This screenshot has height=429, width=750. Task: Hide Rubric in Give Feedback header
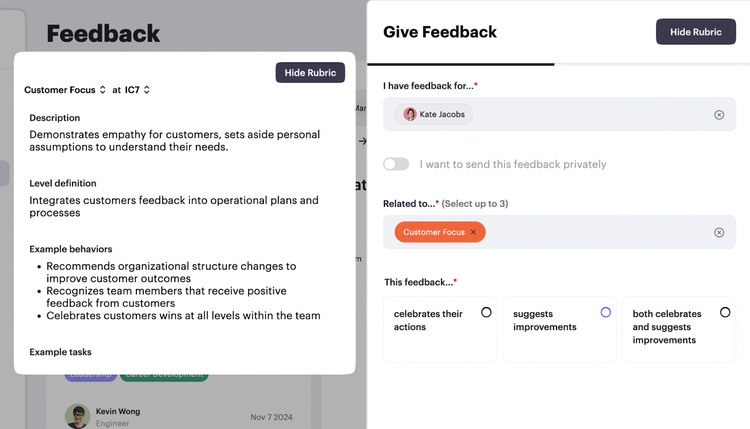pos(695,32)
